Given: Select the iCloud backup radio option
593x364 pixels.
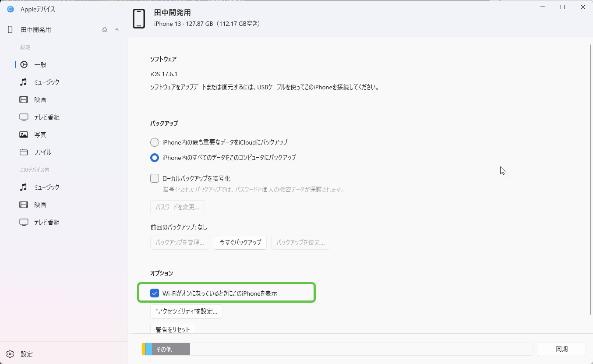Looking at the screenshot, I should (x=155, y=142).
